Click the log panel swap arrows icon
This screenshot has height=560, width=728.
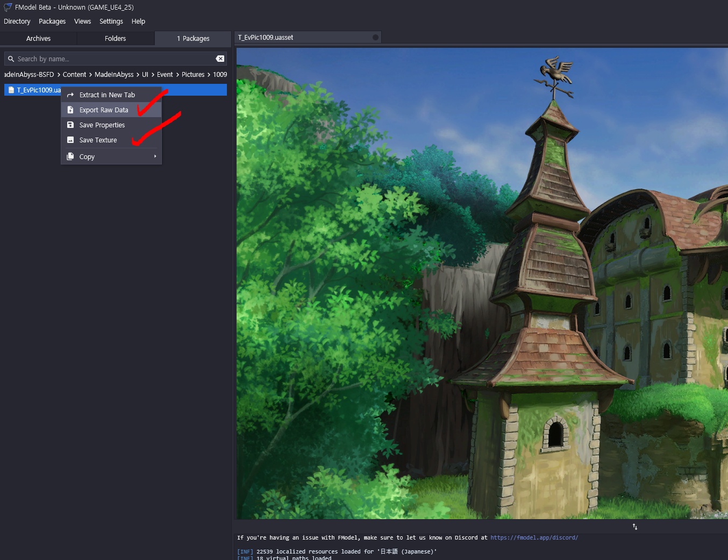click(635, 527)
